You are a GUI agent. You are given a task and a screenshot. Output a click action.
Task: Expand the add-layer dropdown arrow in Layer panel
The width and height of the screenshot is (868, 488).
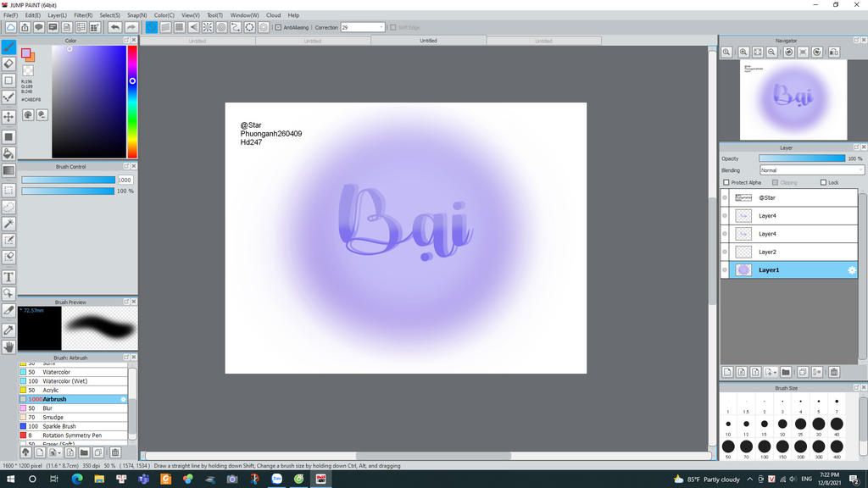775,373
